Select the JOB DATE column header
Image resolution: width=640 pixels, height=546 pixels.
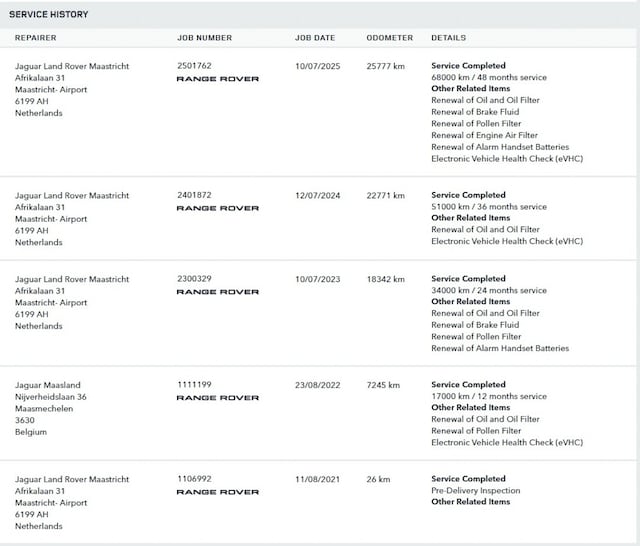click(x=315, y=38)
